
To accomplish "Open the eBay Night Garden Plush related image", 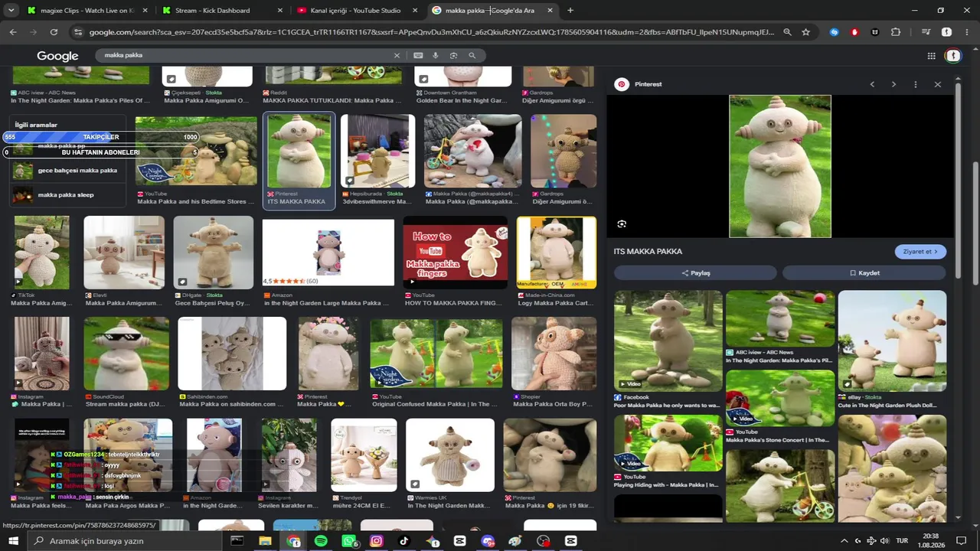I will (892, 341).
